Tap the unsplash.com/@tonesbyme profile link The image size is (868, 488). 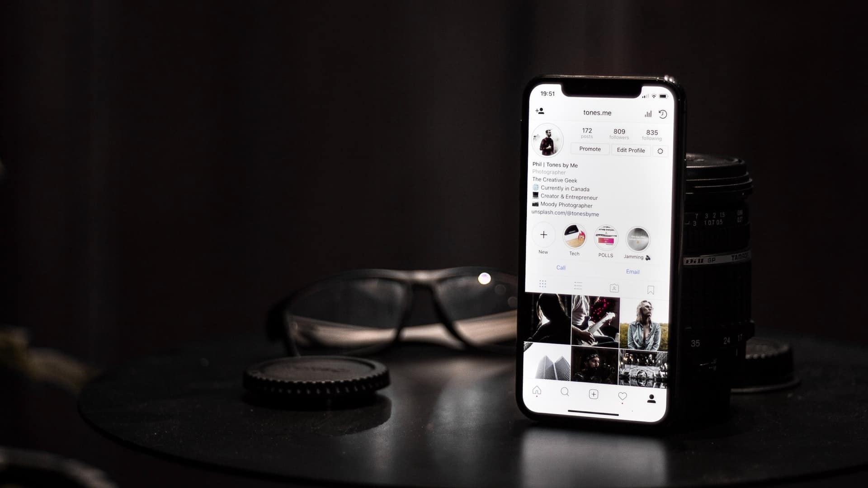[x=565, y=213]
